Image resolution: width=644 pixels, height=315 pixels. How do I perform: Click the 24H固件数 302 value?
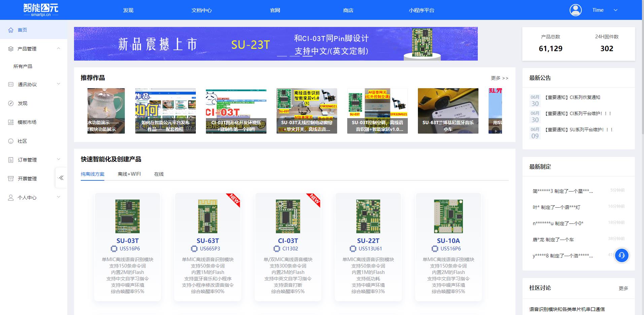click(607, 48)
